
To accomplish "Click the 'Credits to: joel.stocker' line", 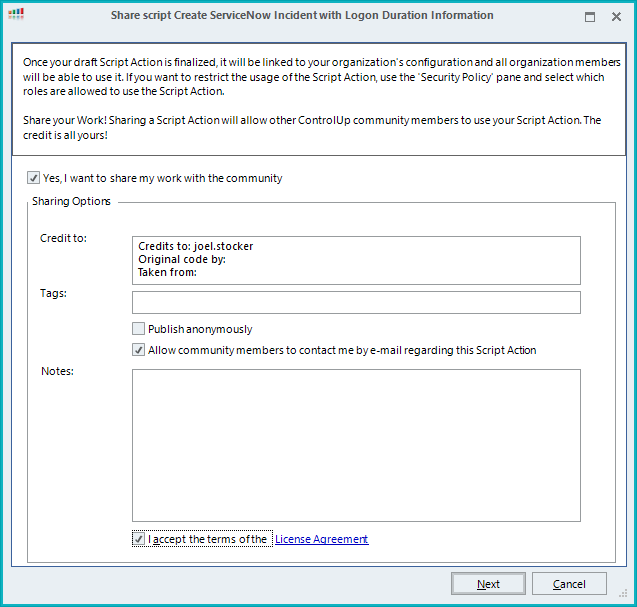I will (x=195, y=246).
